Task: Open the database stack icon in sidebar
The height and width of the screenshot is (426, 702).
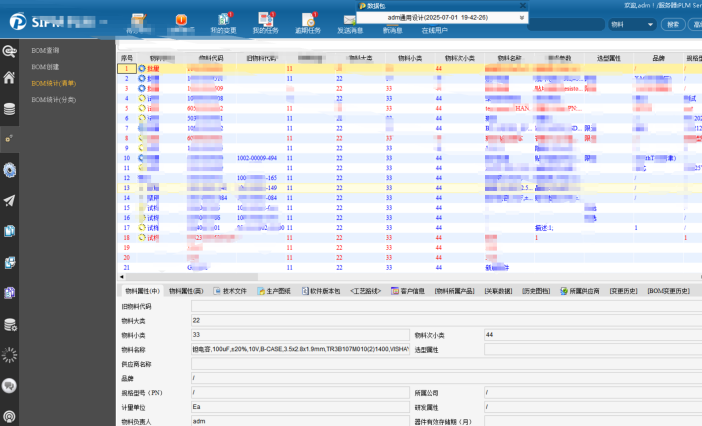Action: pos(10,109)
